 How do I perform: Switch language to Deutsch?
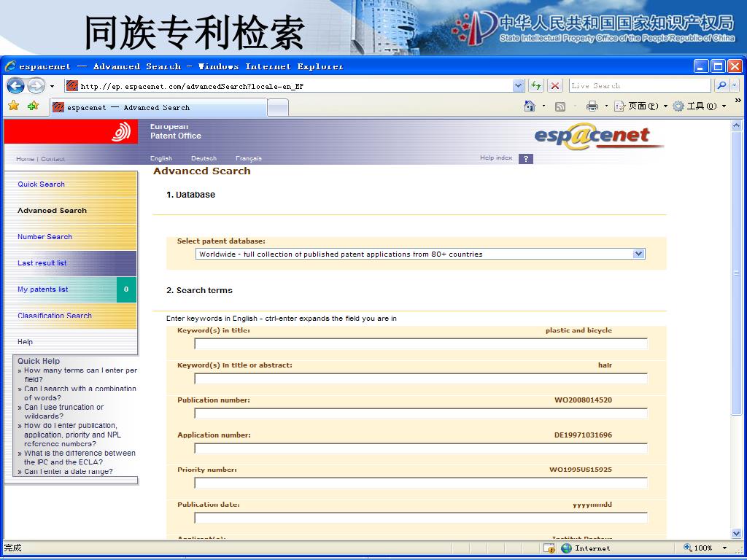tap(204, 158)
